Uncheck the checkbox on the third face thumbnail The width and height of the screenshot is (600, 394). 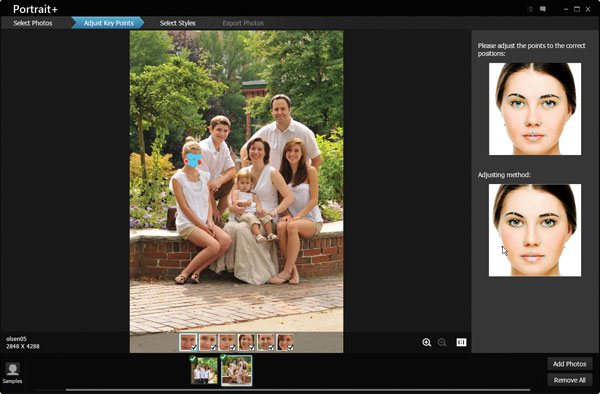tap(232, 347)
